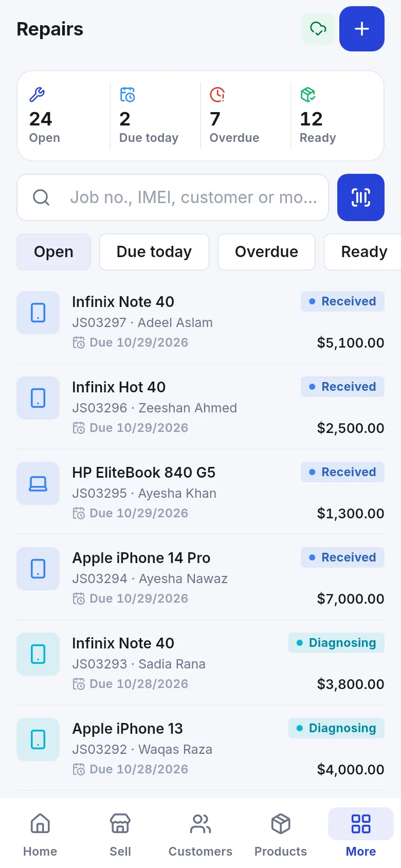Click JS03295 · Ayesha Khan text
Viewport: 401px width, 868px height.
[144, 493]
